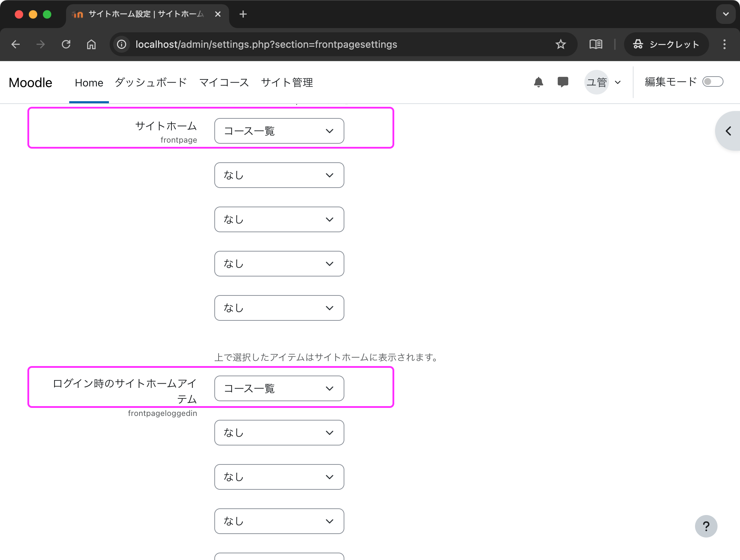Toggle the 編集モード switch

click(713, 82)
